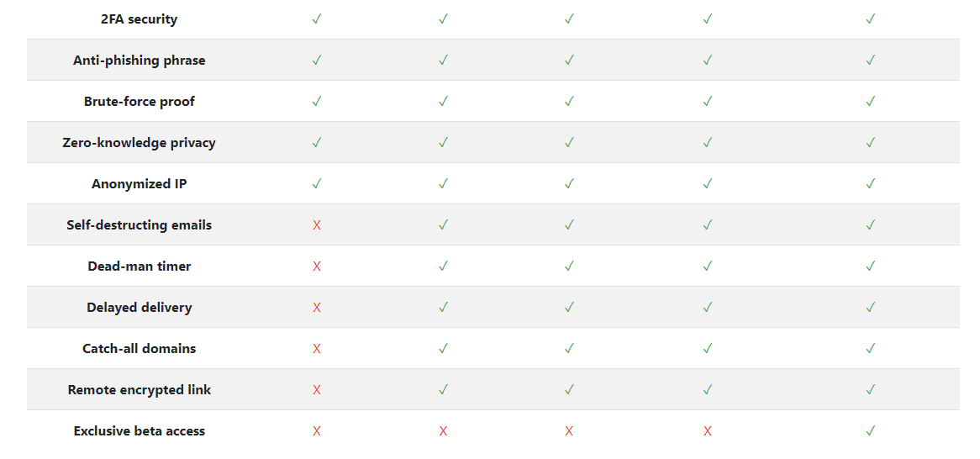This screenshot has width=980, height=459.
Task: Click the fourth-column red X for Exclusive beta access
Action: [708, 431]
